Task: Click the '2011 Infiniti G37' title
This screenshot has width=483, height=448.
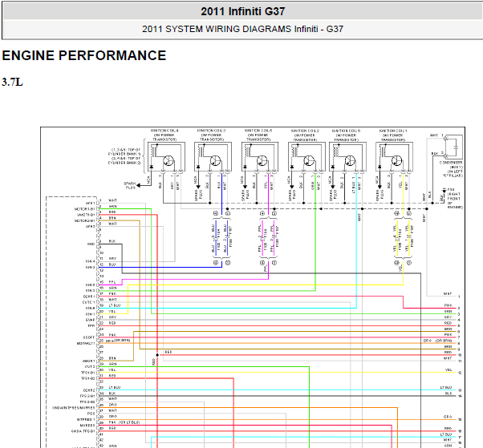Action: coord(243,12)
